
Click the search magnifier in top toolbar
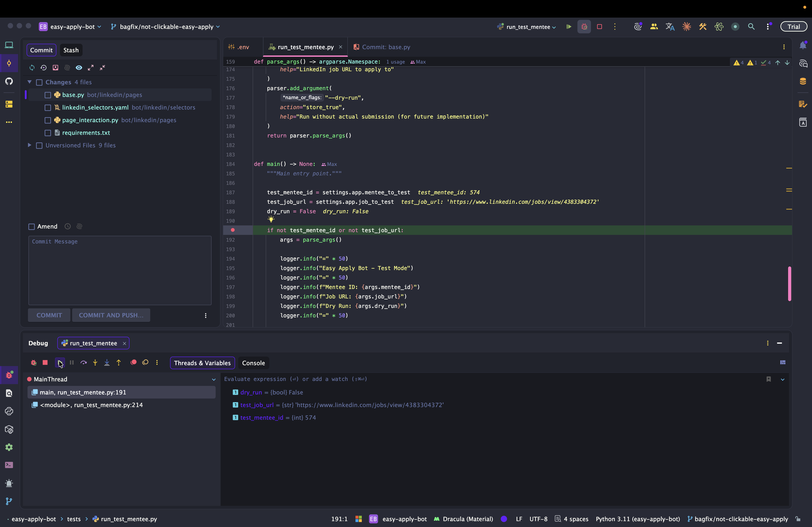tap(751, 27)
